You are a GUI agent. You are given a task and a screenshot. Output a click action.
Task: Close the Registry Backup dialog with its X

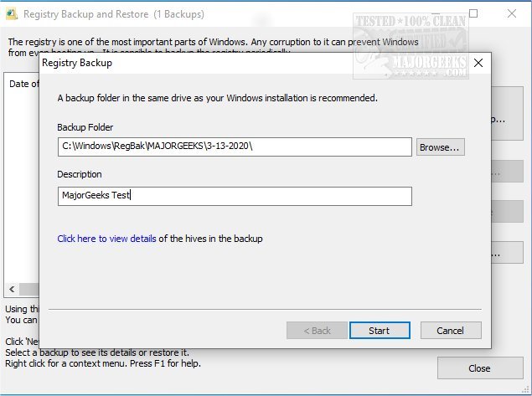click(478, 63)
